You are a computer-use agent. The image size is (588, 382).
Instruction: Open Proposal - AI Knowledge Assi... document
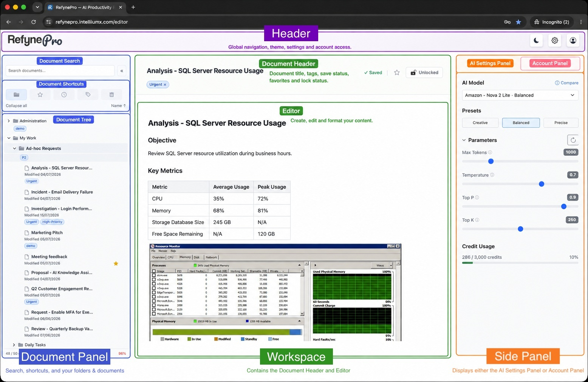62,272
